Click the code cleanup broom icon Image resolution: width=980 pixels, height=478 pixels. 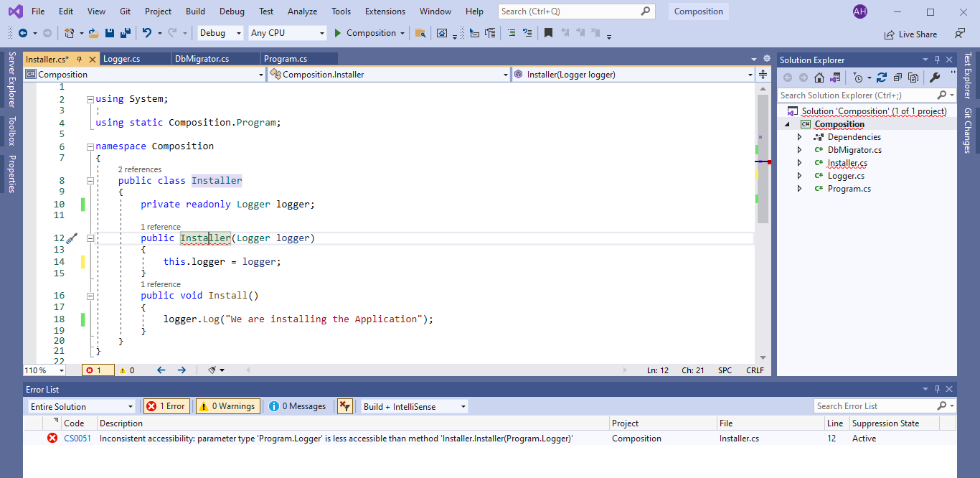click(212, 370)
